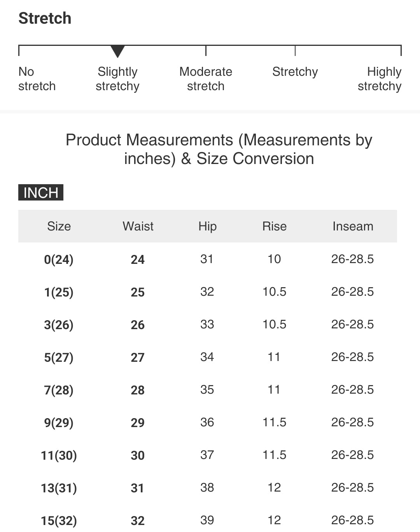Screen dimensions: 420x532
Task: Click the Inseam column header
Action: (x=353, y=226)
